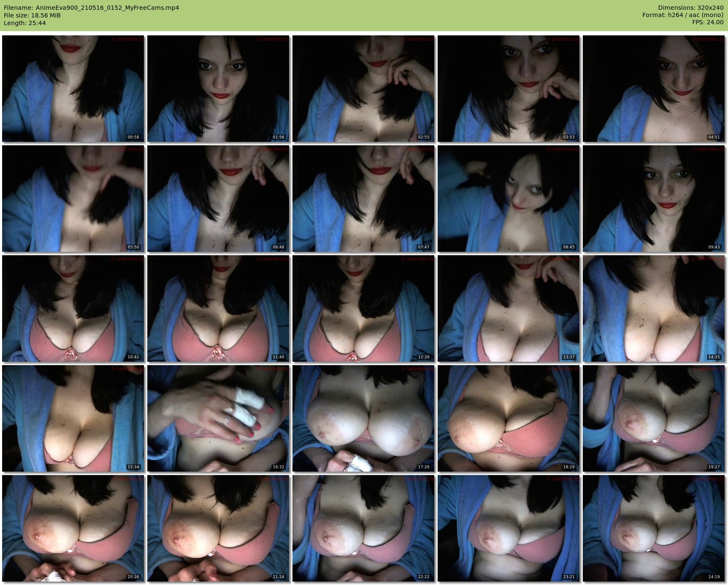Open the thumbnail stamped 05:50
The image size is (728, 585).
click(73, 199)
